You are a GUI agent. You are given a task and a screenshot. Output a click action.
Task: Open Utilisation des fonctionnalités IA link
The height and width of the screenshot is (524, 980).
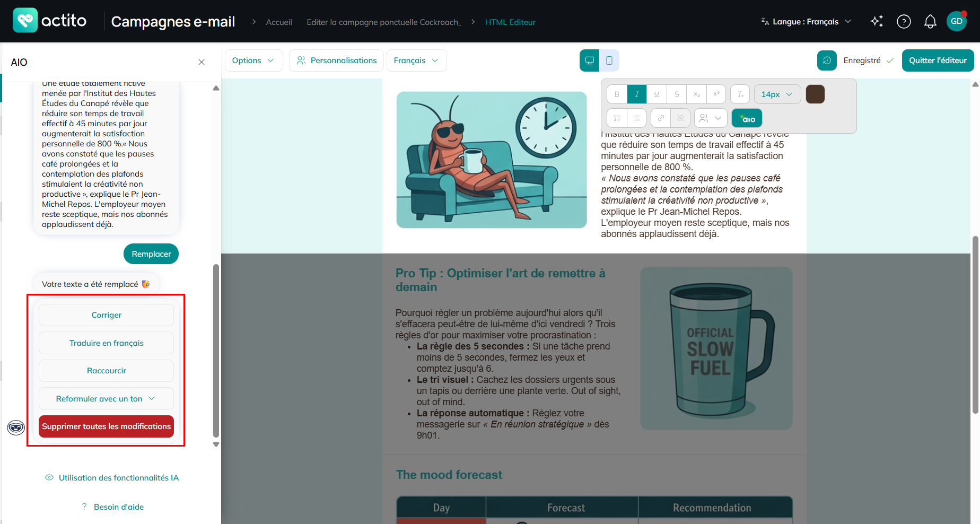[x=112, y=478]
